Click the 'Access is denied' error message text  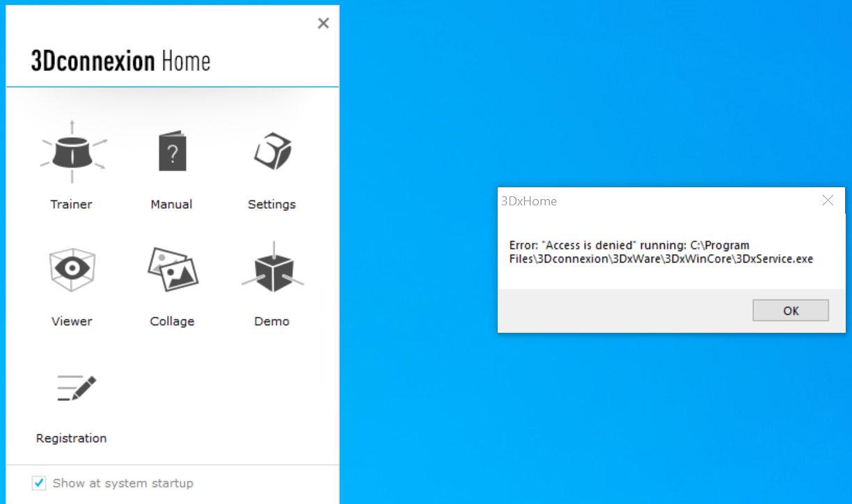(x=661, y=252)
